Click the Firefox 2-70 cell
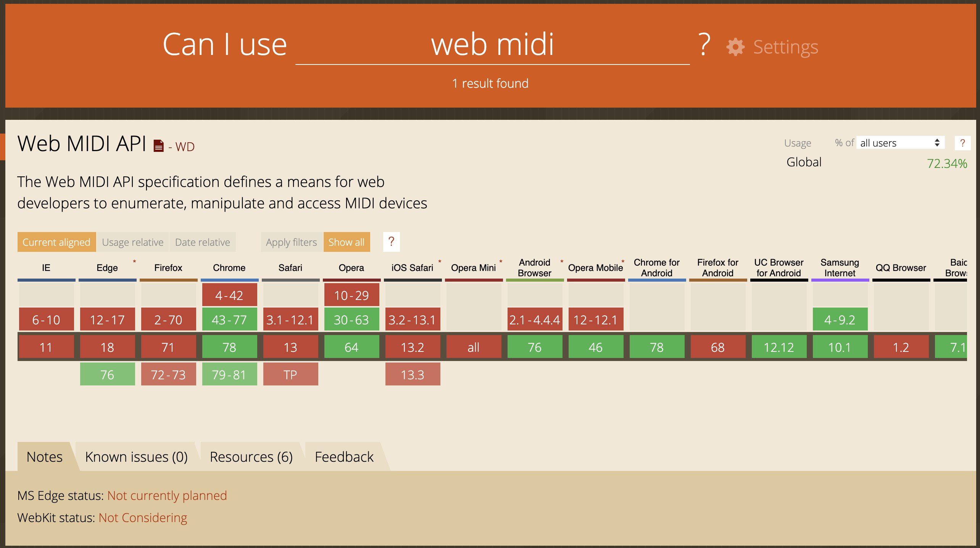Screen dimensions: 980x548 point(168,319)
